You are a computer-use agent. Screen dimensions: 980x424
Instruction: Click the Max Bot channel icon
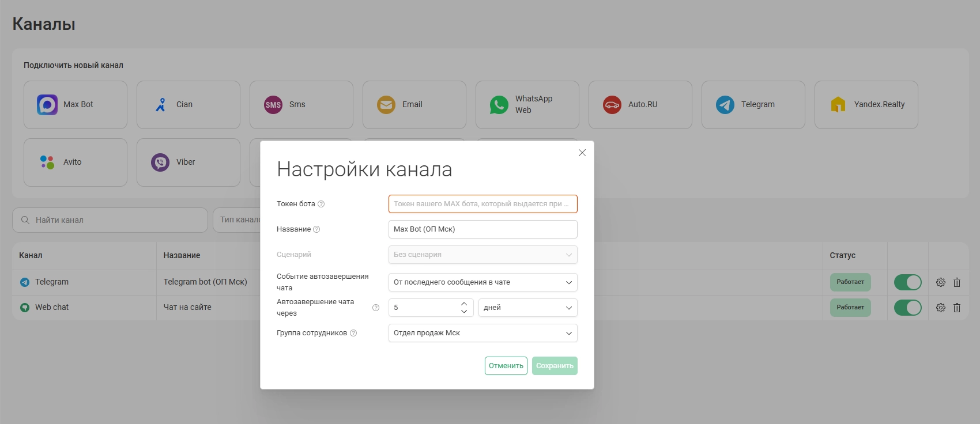point(47,105)
